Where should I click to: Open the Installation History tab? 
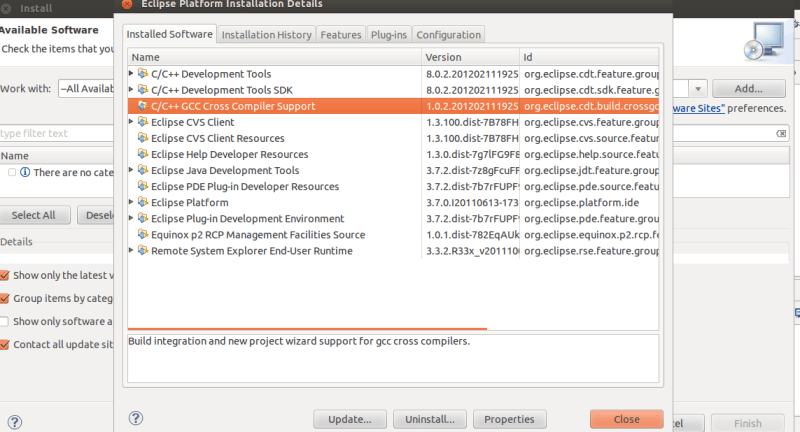[266, 35]
